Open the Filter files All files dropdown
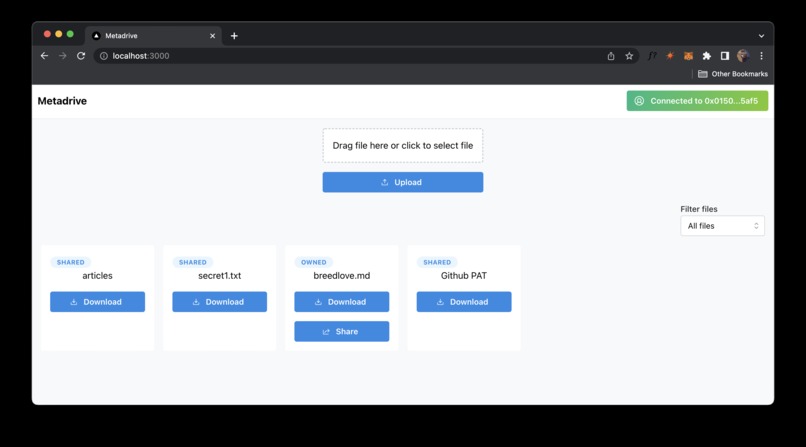Viewport: 806px width, 447px height. (722, 226)
